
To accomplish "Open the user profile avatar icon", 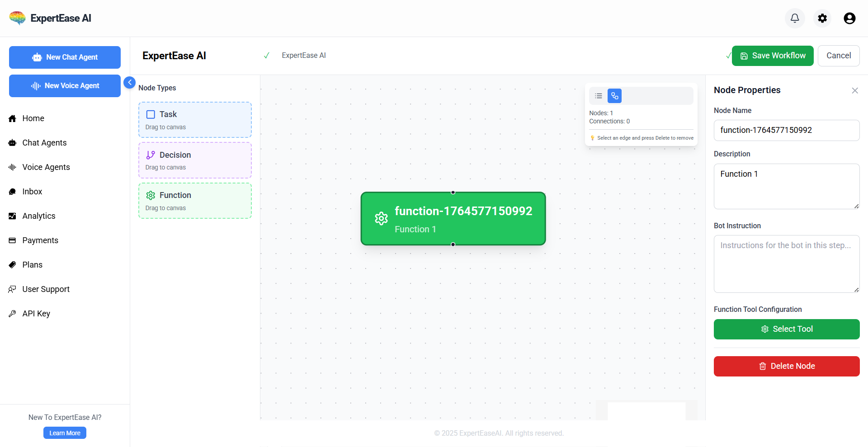I will tap(849, 18).
